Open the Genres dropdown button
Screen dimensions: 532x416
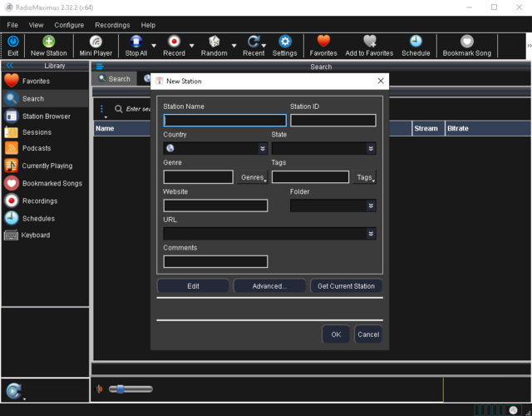coord(253,177)
